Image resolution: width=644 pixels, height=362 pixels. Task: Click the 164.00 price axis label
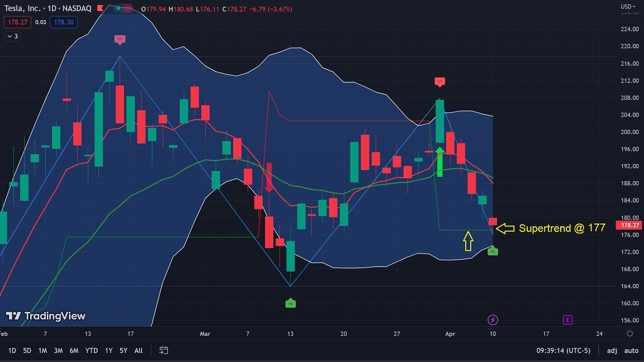click(x=629, y=286)
